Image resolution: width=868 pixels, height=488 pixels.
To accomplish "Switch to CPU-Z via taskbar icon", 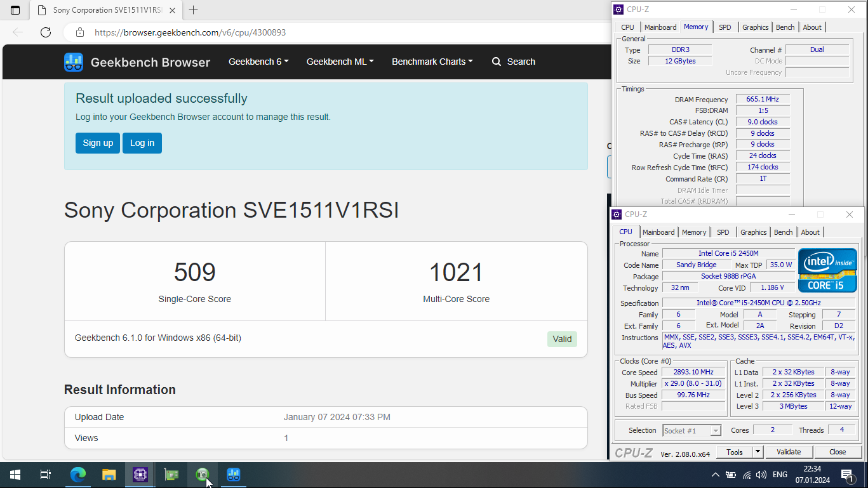I will [x=140, y=475].
